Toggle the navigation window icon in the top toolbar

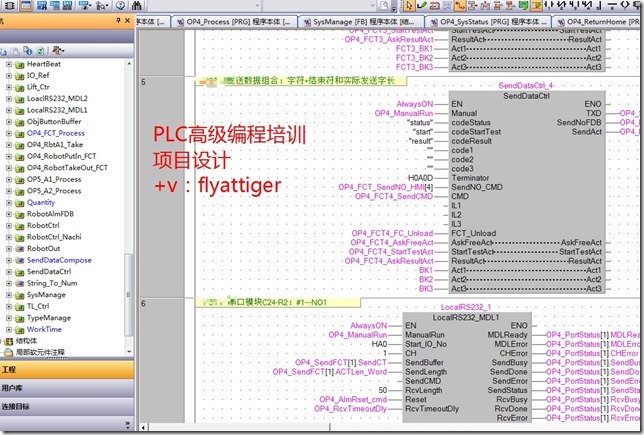[26, 5]
